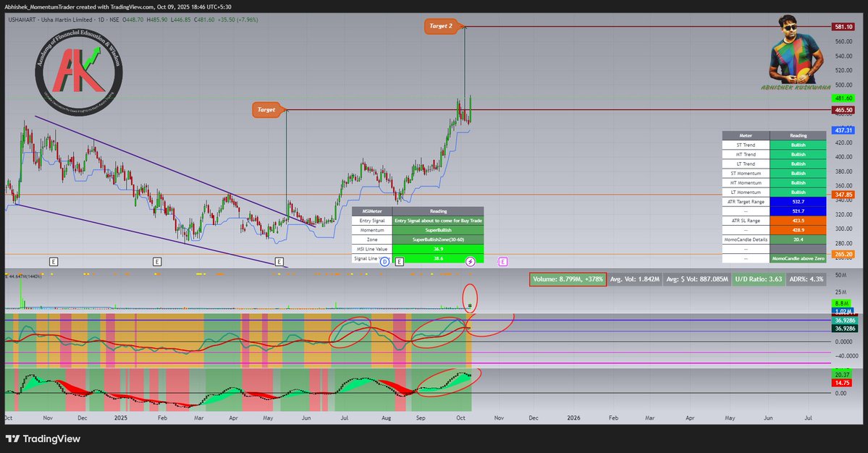Screen dimensions: 868x453
Task: Select the orange Target 2 callout label
Action: click(x=443, y=26)
